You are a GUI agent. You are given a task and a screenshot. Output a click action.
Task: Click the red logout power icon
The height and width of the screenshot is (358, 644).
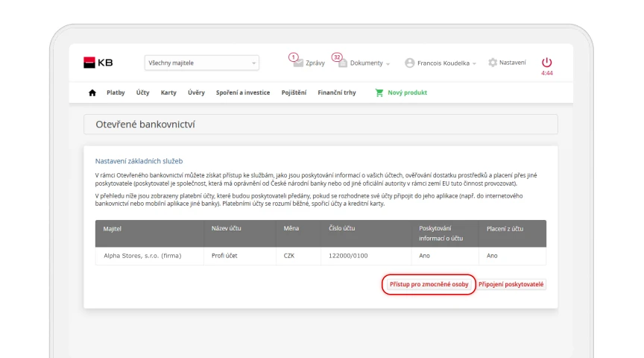coord(546,62)
